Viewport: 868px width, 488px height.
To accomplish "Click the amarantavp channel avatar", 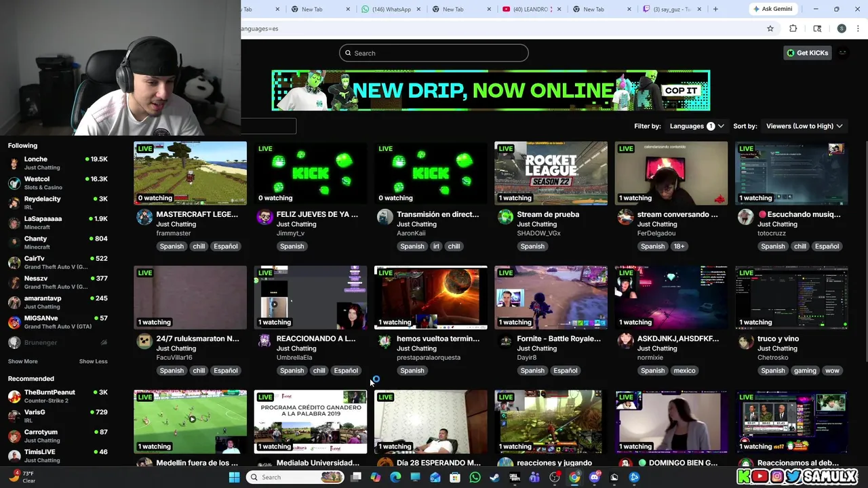I will tap(14, 302).
